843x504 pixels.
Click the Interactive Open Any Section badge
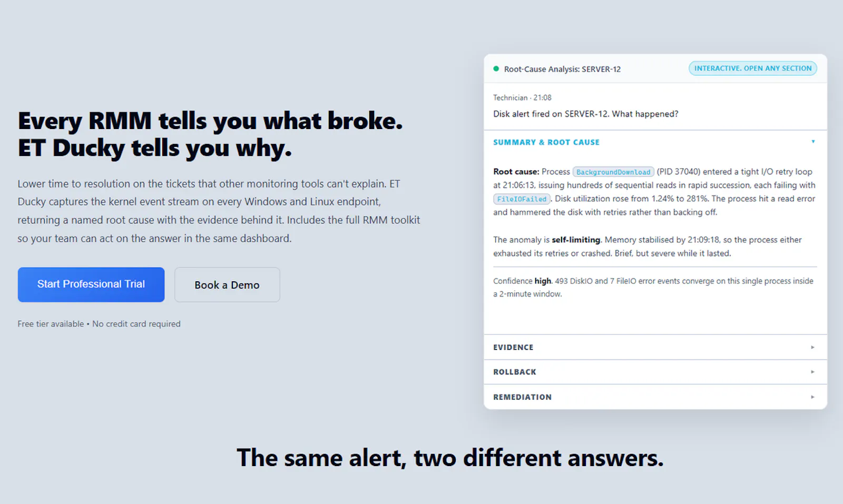click(x=753, y=68)
